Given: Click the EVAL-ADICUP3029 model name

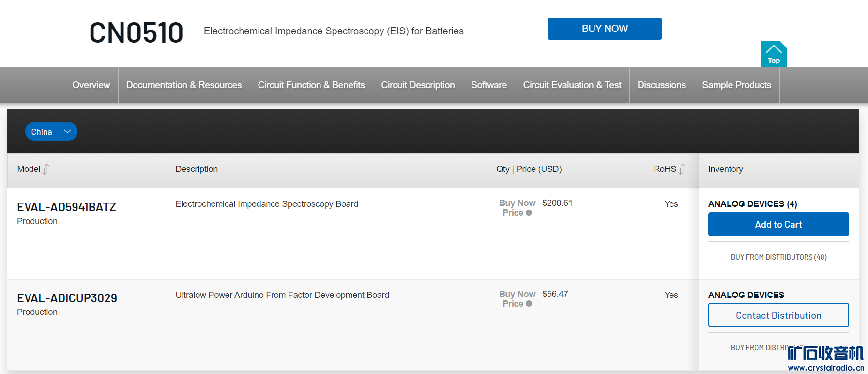Looking at the screenshot, I should 67,298.
